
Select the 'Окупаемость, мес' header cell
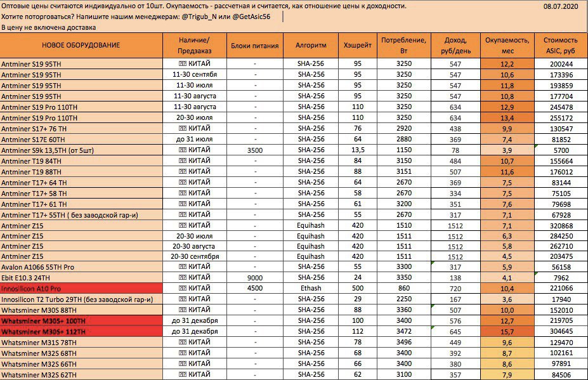tap(507, 46)
